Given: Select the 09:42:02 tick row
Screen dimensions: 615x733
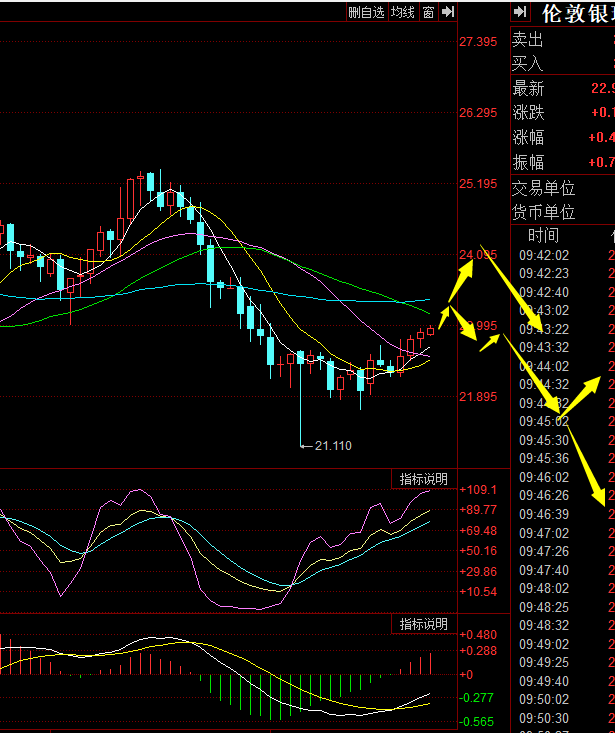Looking at the screenshot, I should (566, 255).
